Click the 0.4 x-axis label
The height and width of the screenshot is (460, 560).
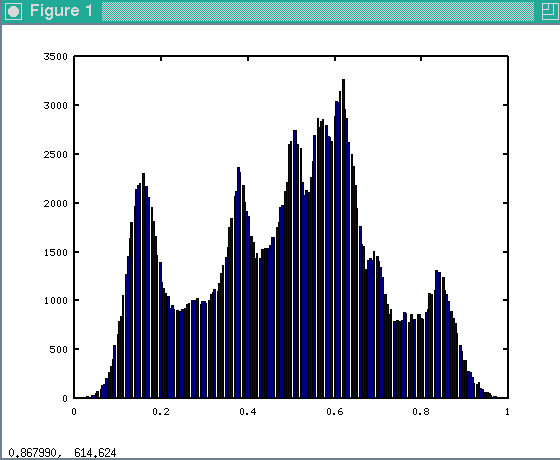point(248,412)
